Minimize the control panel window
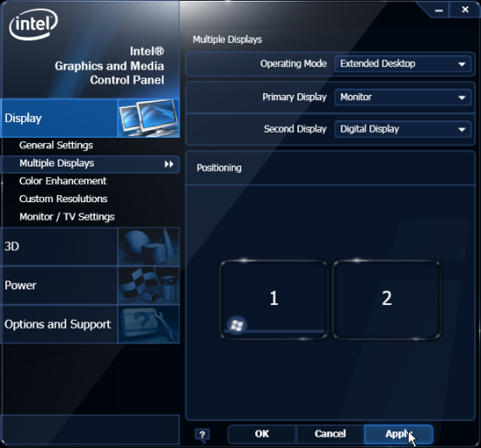481x448 pixels. [439, 10]
